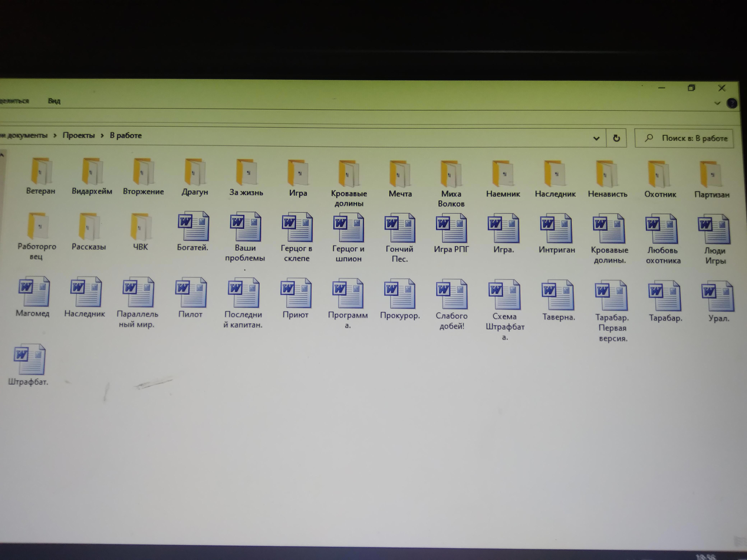Viewport: 747px width, 560px height.
Task: Select the Богатей Word document icon
Action: click(x=193, y=227)
